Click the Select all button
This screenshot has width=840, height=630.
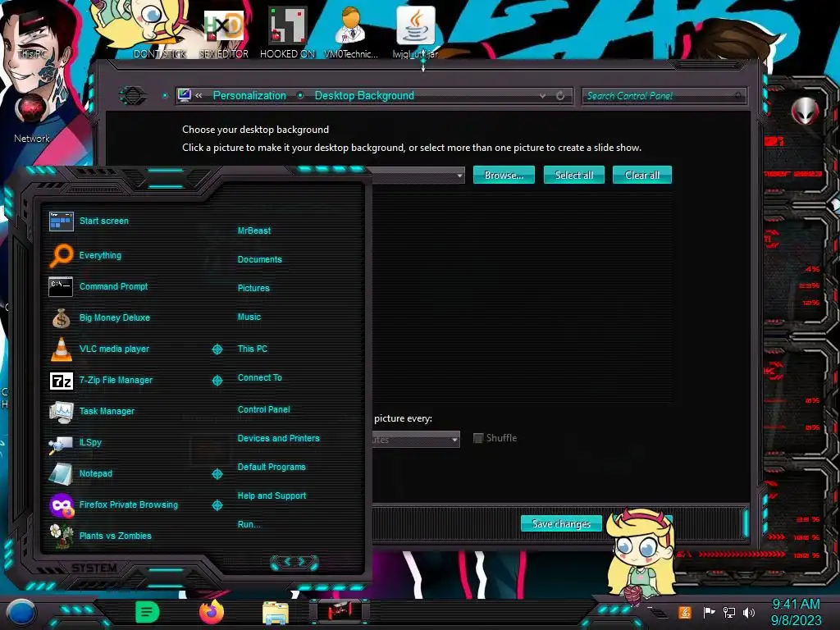point(573,176)
